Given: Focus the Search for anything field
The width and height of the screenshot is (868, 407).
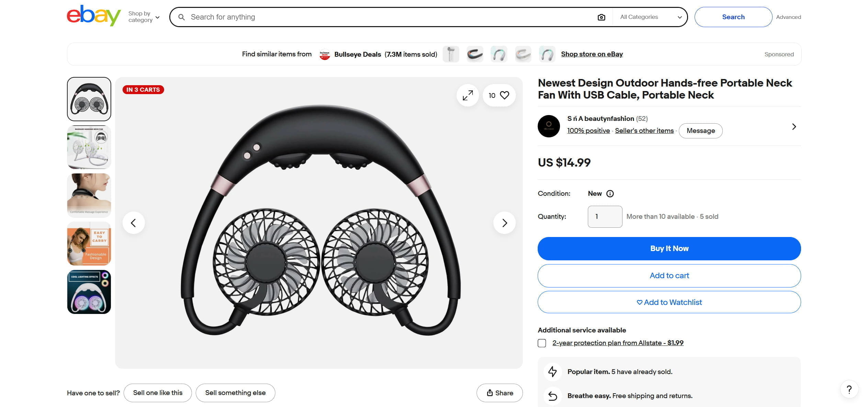Looking at the screenshot, I should point(391,17).
